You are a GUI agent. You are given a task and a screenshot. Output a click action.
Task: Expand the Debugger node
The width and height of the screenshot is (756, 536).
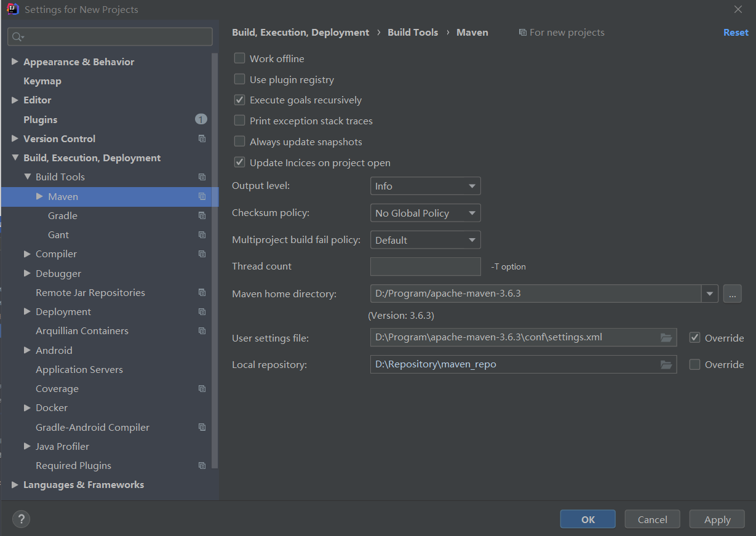pyautogui.click(x=27, y=273)
